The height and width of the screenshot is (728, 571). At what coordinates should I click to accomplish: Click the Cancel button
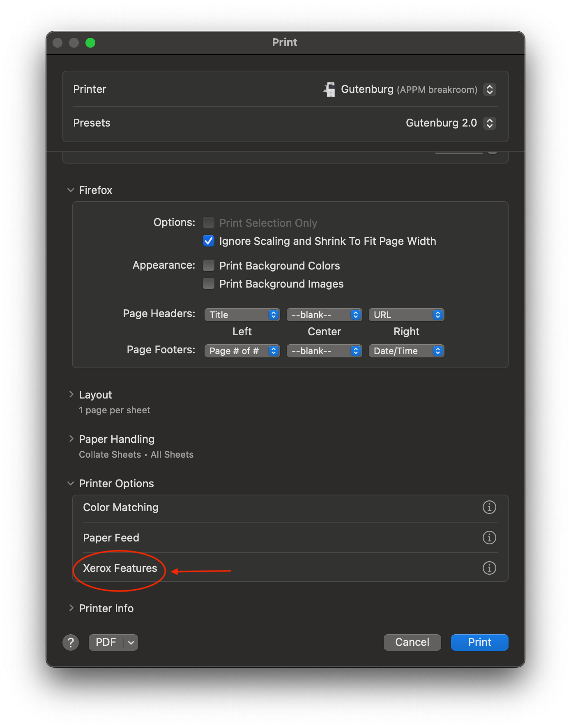[412, 642]
